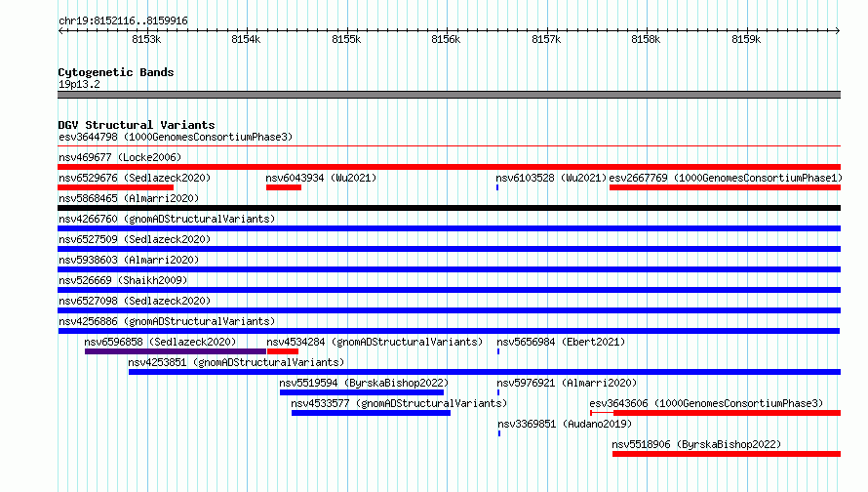The image size is (868, 492).
Task: Click the 8156k ruler position label
Action: pyautogui.click(x=446, y=39)
